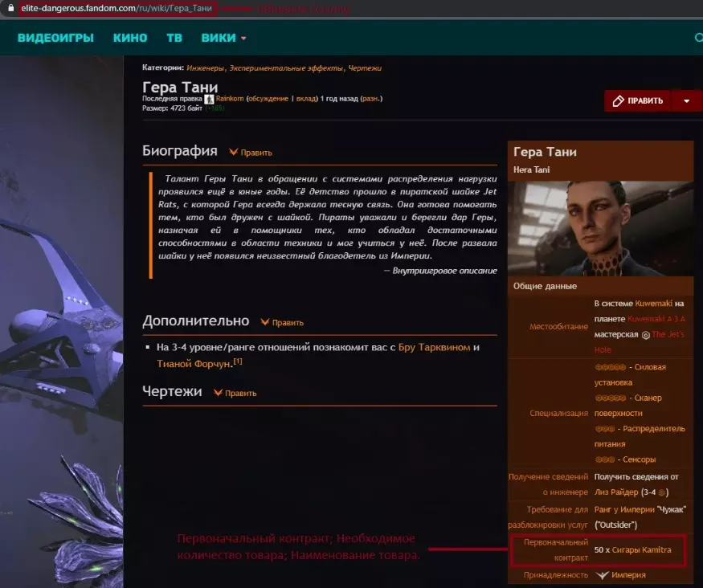
Task: Open the Kuwemaki system link
Action: coord(654,304)
